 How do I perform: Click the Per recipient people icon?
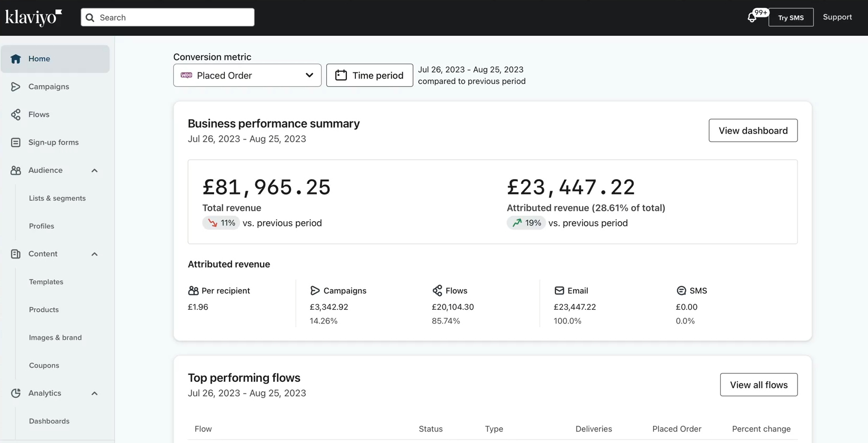tap(193, 291)
